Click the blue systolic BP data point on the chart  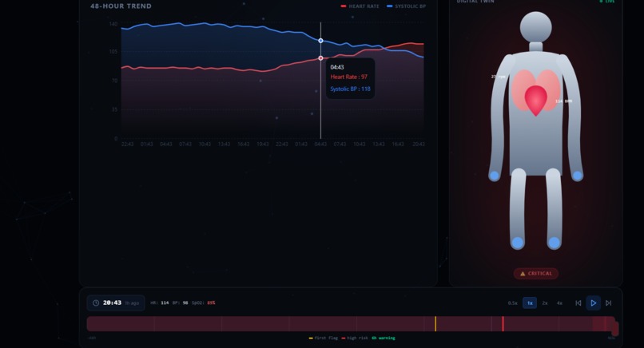click(x=320, y=41)
